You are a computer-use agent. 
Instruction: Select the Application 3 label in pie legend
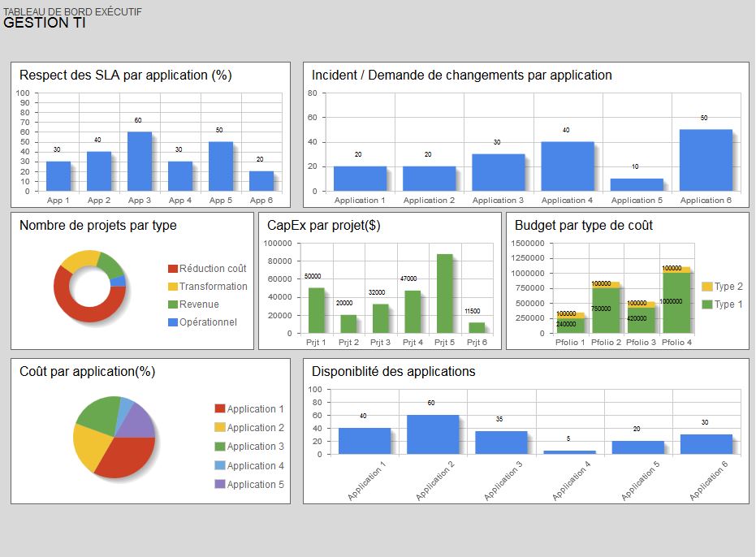(x=256, y=447)
